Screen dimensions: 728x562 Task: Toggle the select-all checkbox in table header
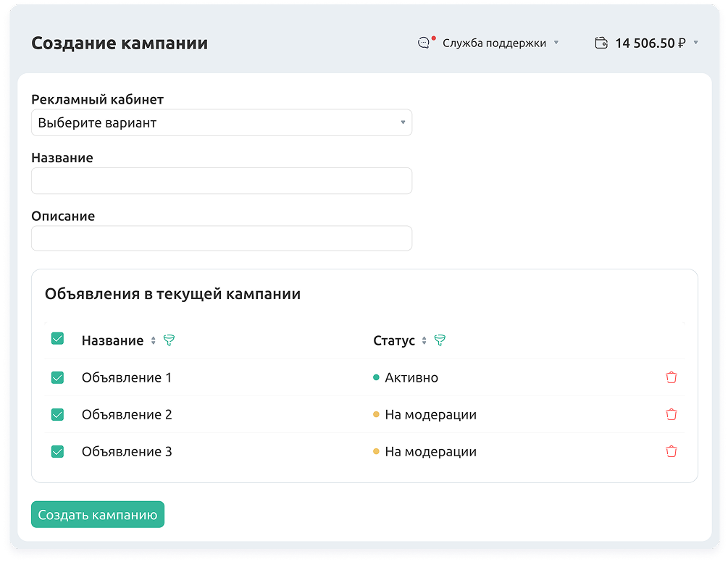57,338
